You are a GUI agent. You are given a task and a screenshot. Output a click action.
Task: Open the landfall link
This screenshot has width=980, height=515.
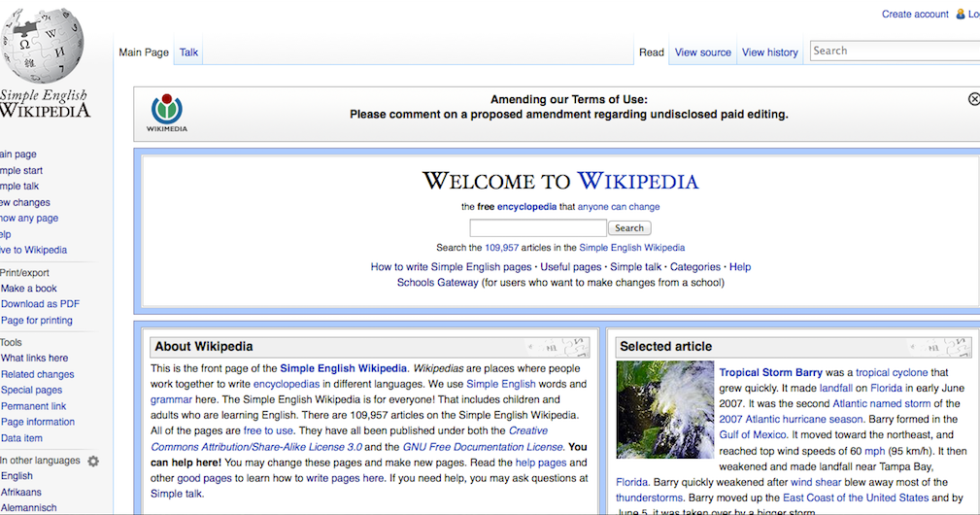tap(835, 388)
